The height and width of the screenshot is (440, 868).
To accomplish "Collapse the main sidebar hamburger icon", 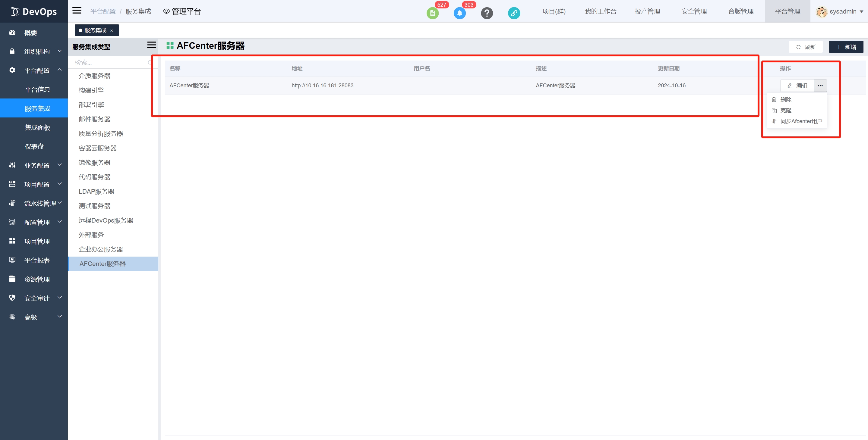I will [x=77, y=11].
